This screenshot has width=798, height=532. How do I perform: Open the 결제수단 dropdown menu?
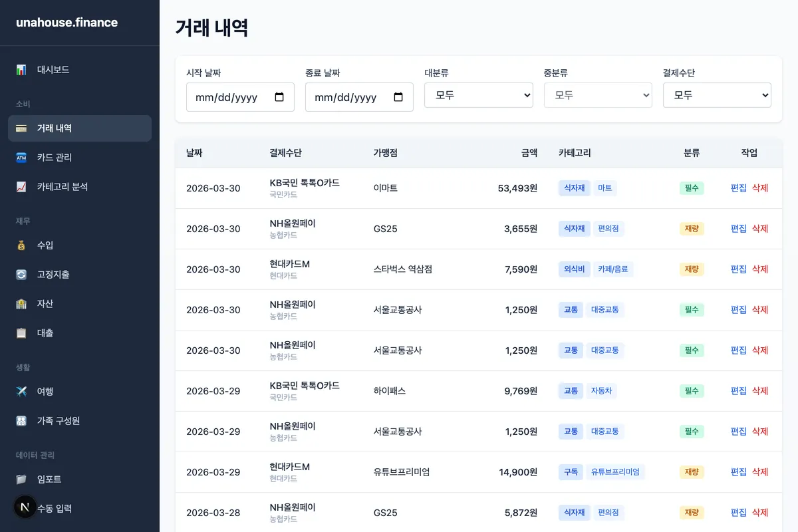(x=717, y=95)
